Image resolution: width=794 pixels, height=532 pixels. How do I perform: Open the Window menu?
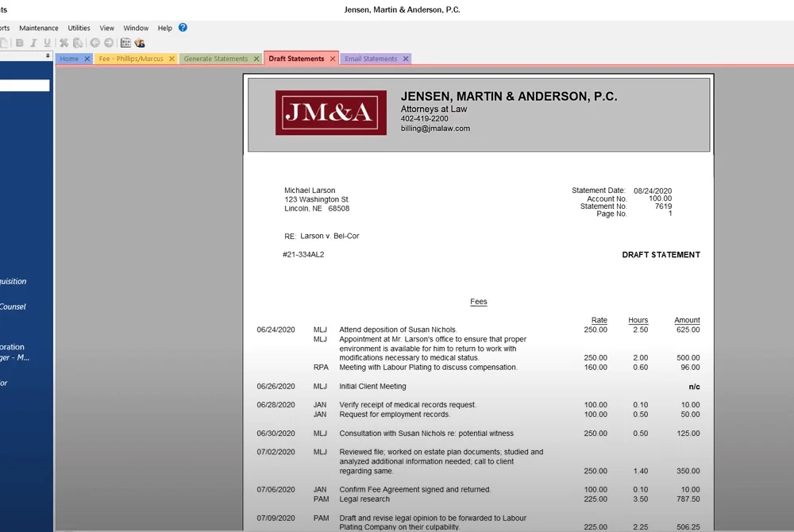136,29
